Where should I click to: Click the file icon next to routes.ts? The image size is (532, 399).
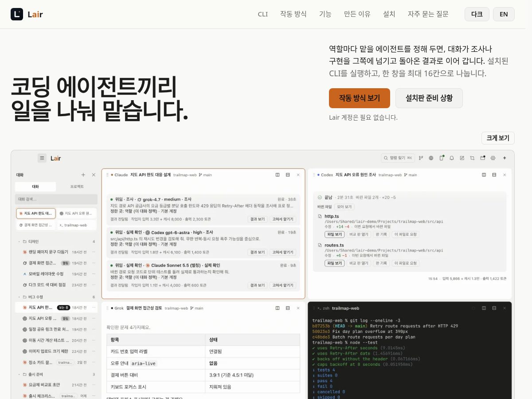(x=320, y=245)
